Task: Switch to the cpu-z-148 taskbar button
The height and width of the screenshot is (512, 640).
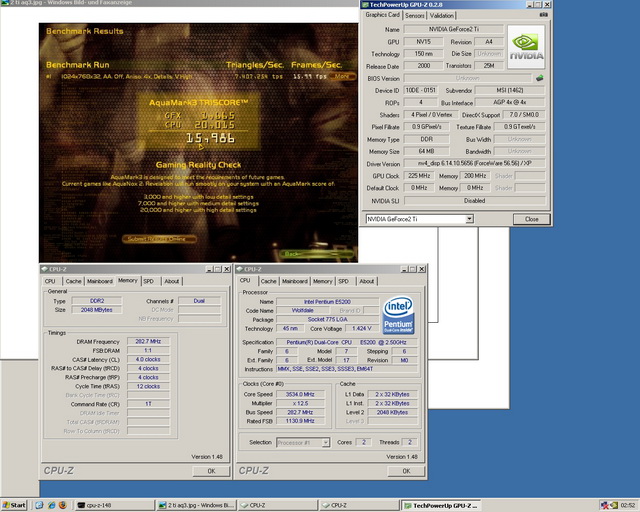Action: point(114,505)
